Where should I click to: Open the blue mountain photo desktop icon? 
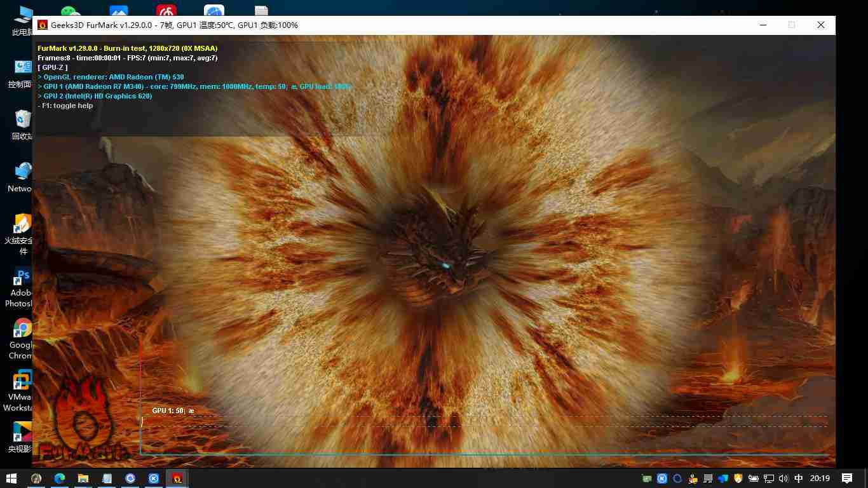click(x=119, y=11)
